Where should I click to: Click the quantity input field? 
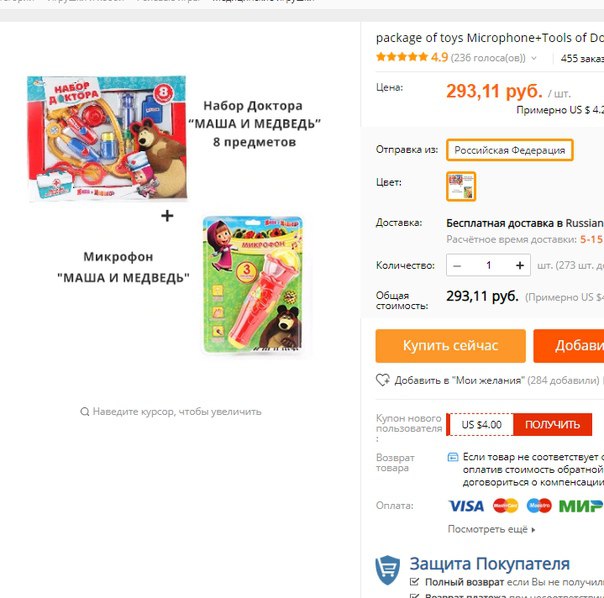pos(488,265)
